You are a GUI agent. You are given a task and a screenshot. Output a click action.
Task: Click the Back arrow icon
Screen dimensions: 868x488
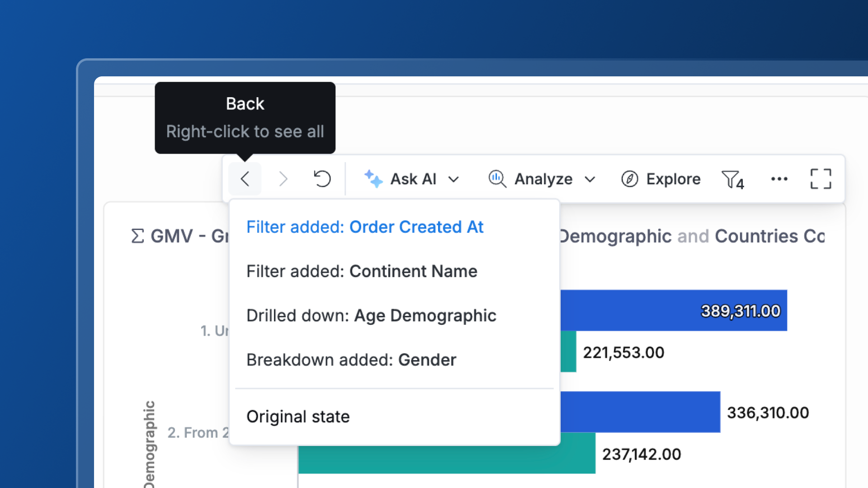(245, 179)
